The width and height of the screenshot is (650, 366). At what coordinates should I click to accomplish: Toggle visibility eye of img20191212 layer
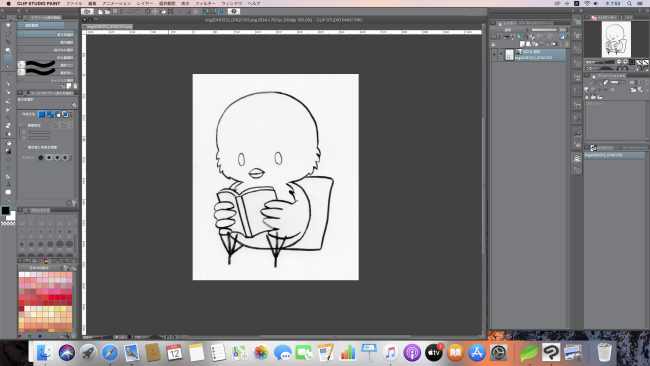click(x=494, y=54)
